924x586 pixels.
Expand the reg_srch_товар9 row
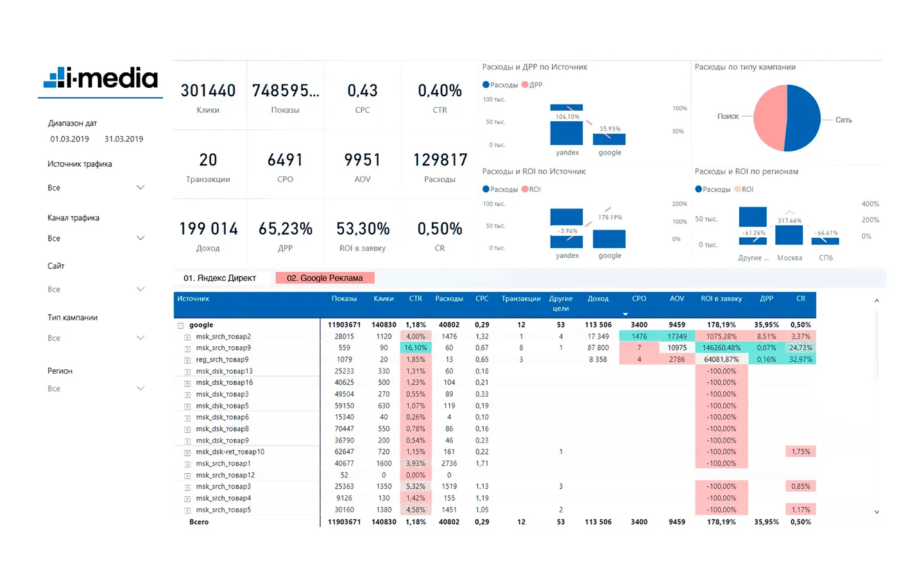(x=187, y=360)
